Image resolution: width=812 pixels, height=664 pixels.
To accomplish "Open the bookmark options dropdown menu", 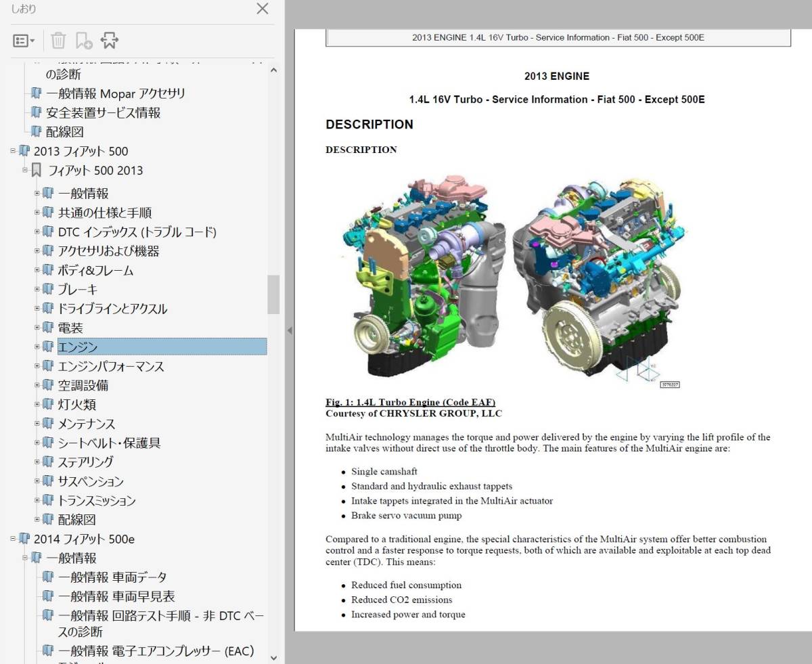I will point(24,41).
